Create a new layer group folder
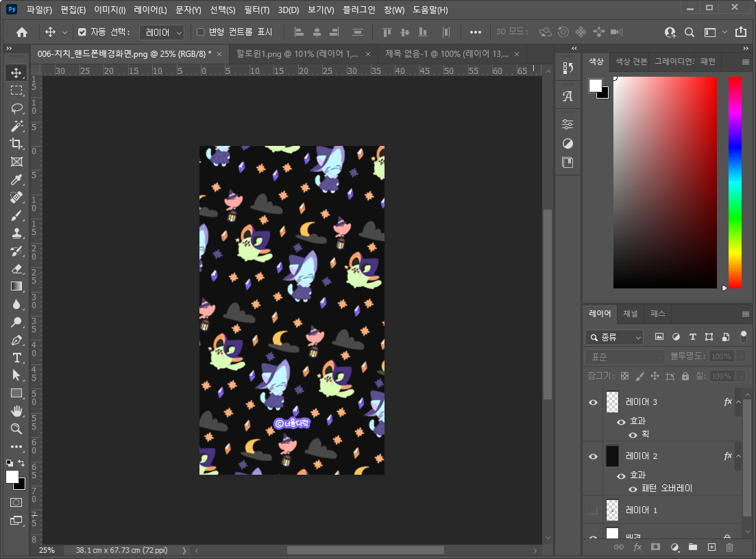Image resolution: width=756 pixels, height=559 pixels. [693, 547]
